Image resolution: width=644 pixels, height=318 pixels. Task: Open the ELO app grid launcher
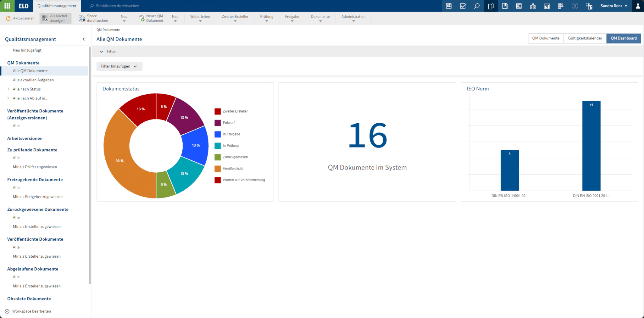tap(7, 6)
